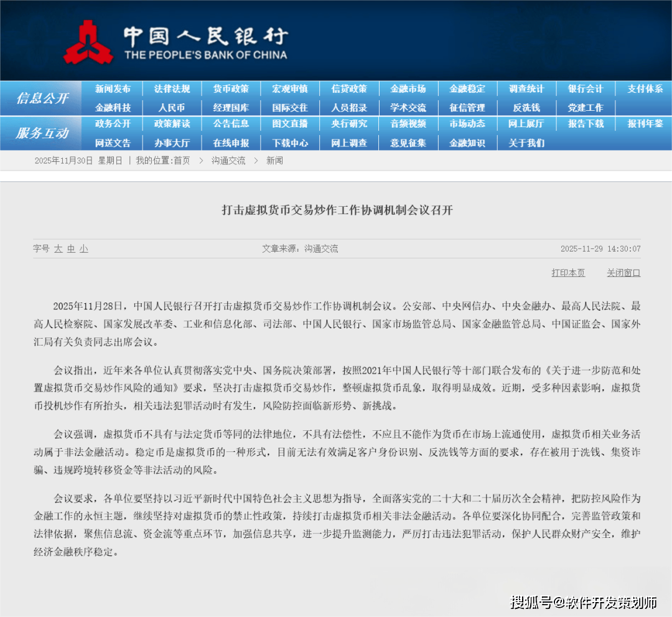Click the 服务互动 section header
This screenshot has height=617, width=672.
[x=42, y=133]
